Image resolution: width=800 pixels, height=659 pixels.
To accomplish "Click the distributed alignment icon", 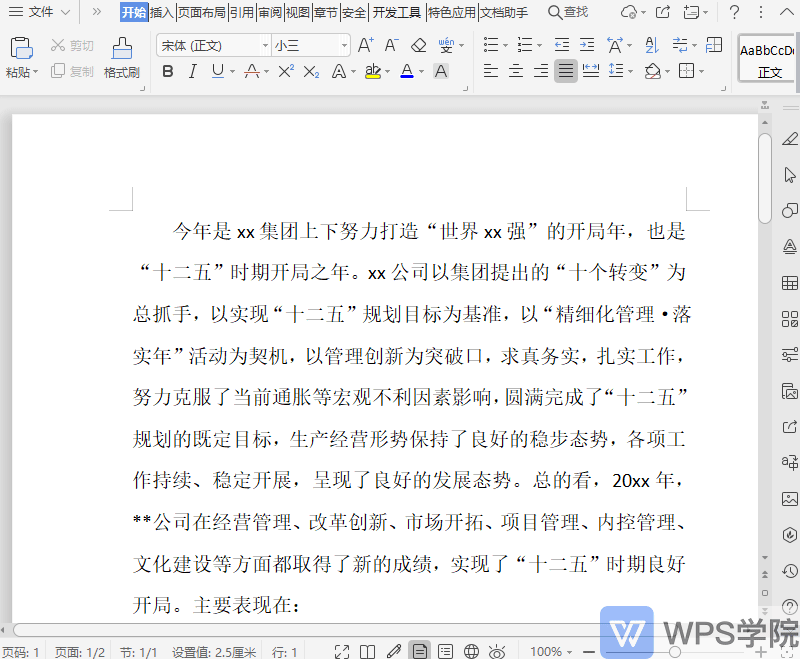I will click(591, 71).
